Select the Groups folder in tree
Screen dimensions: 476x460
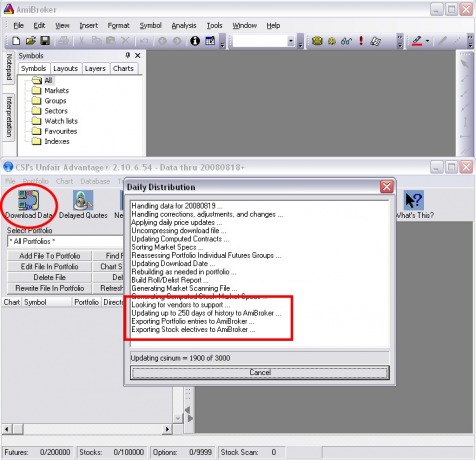point(49,101)
